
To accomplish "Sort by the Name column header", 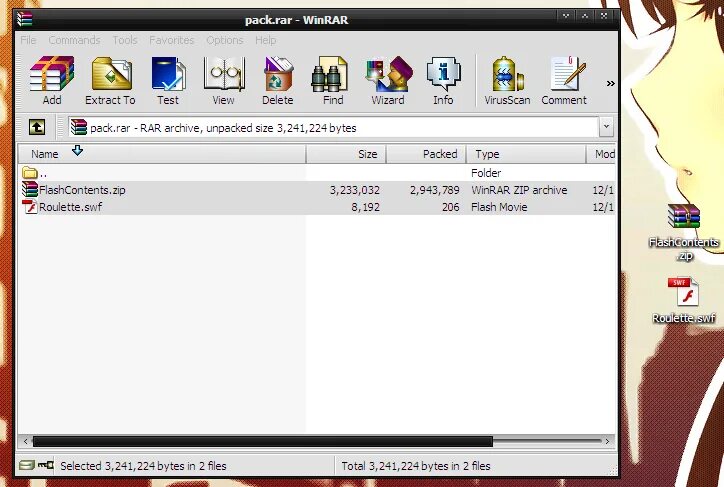I will click(162, 154).
